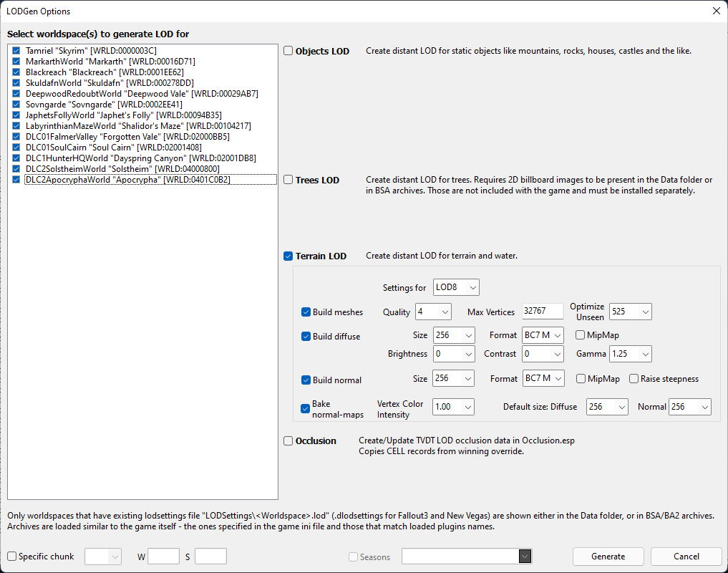
Task: Uncheck the Blackreach worldspace entry
Action: (16, 72)
